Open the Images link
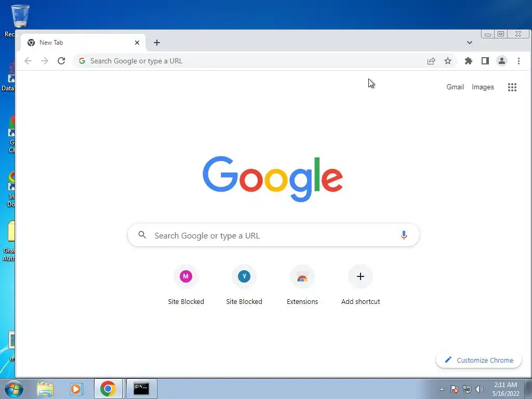The height and width of the screenshot is (399, 532). [483, 87]
